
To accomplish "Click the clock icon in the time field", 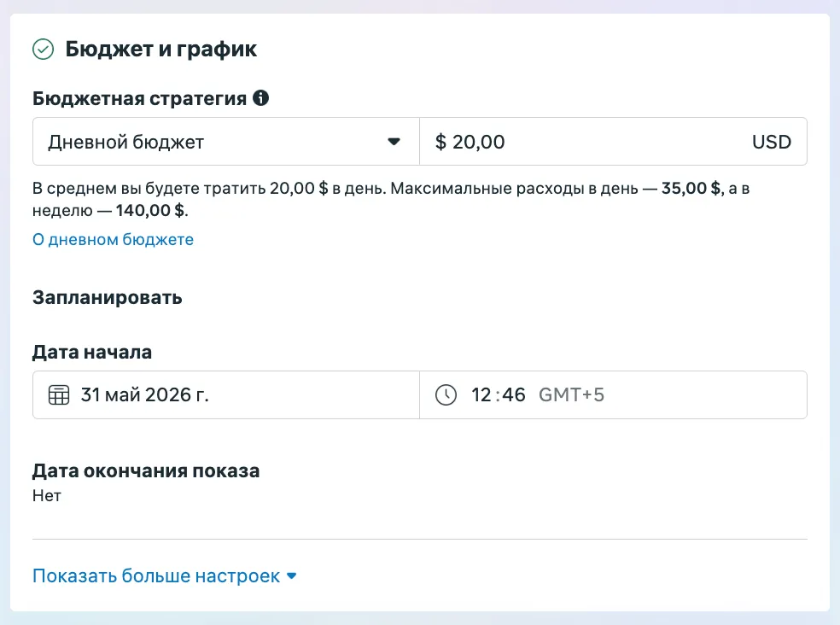I will [446, 395].
